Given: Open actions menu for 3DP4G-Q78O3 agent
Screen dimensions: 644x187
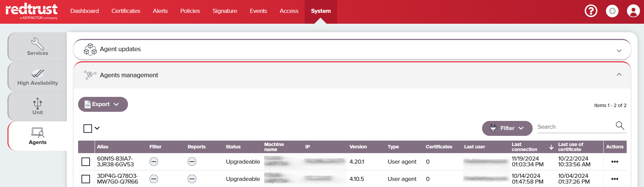Looking at the screenshot, I should click(x=614, y=179).
